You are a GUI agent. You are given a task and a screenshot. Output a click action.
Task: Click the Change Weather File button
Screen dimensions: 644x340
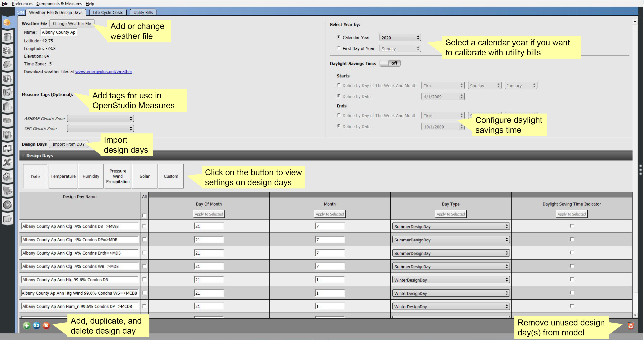[72, 23]
